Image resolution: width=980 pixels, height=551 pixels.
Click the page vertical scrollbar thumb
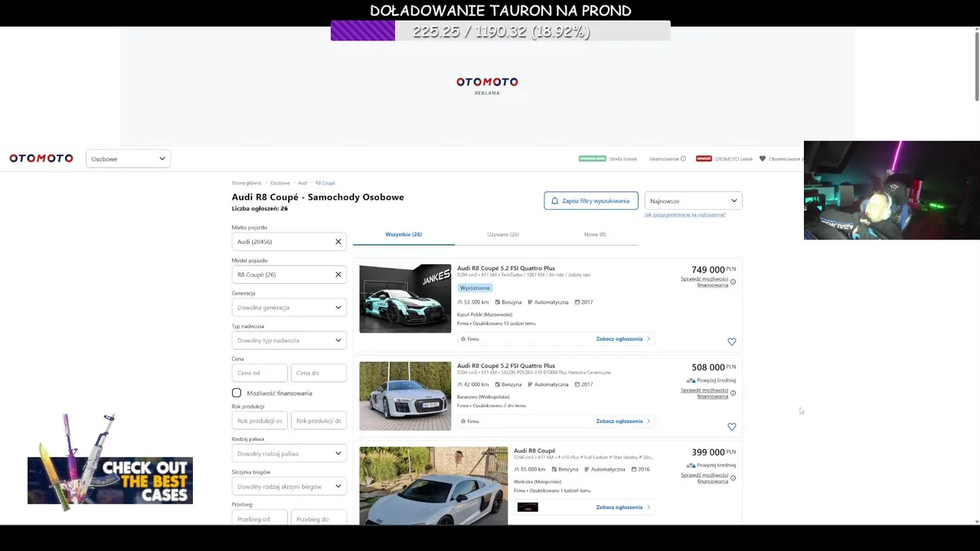(x=977, y=67)
